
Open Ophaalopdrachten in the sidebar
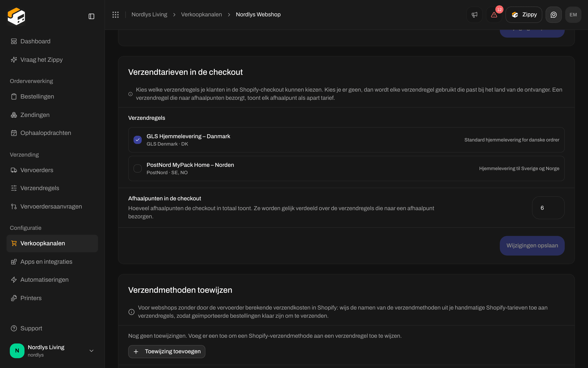click(x=52, y=133)
